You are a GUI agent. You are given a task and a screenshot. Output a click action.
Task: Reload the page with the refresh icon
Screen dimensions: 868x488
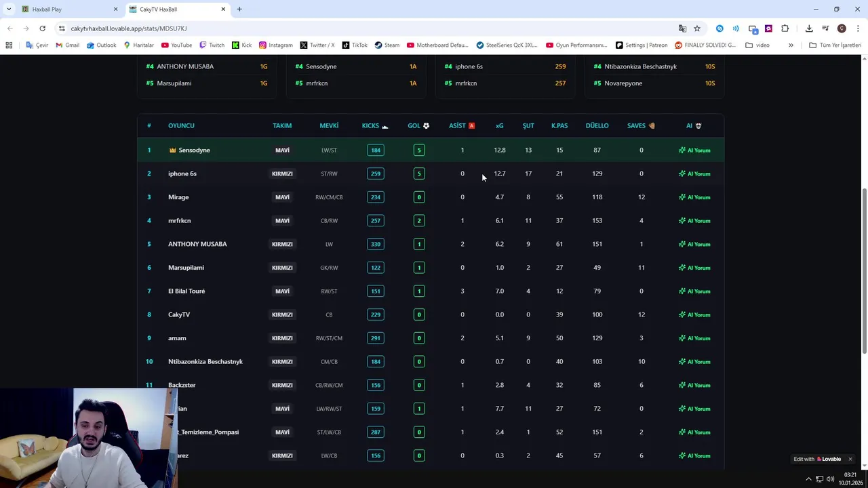(x=42, y=28)
